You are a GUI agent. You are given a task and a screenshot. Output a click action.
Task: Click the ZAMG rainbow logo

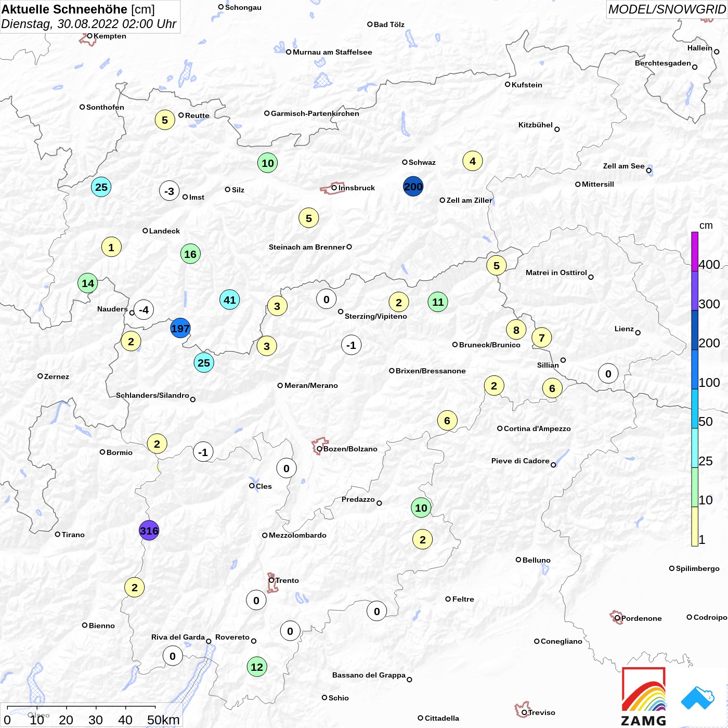click(x=644, y=696)
